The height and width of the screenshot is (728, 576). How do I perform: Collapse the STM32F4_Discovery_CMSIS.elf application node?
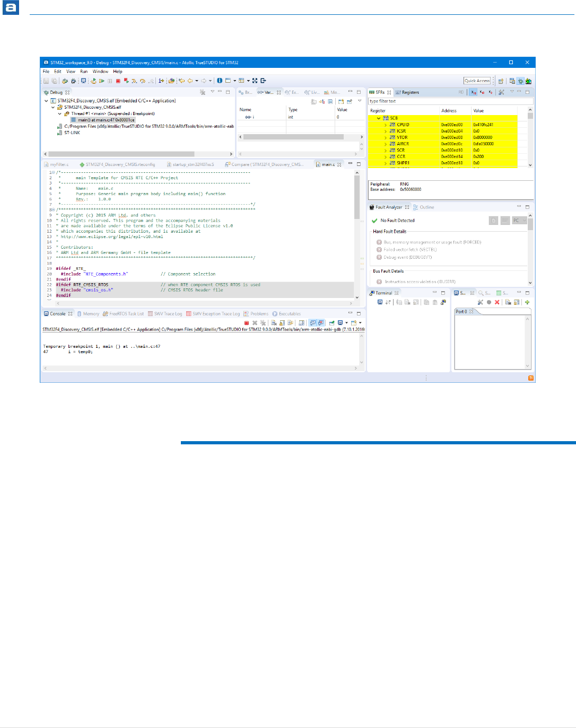tap(46, 101)
